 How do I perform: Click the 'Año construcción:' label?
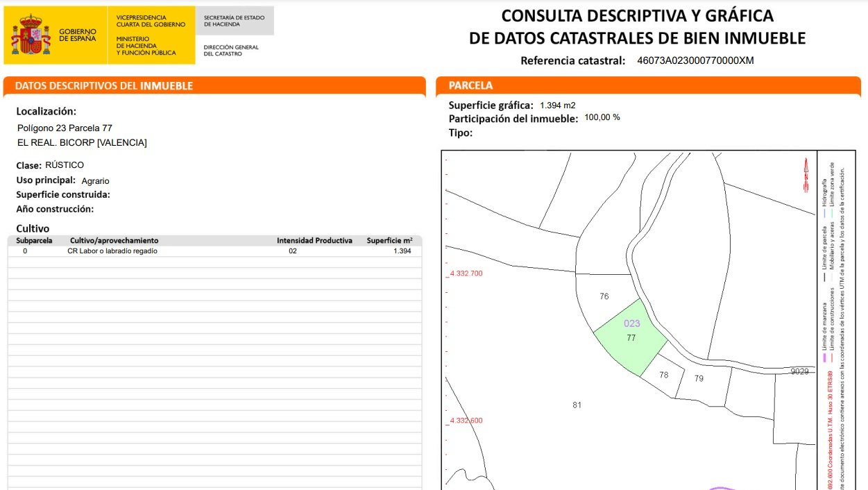[55, 209]
